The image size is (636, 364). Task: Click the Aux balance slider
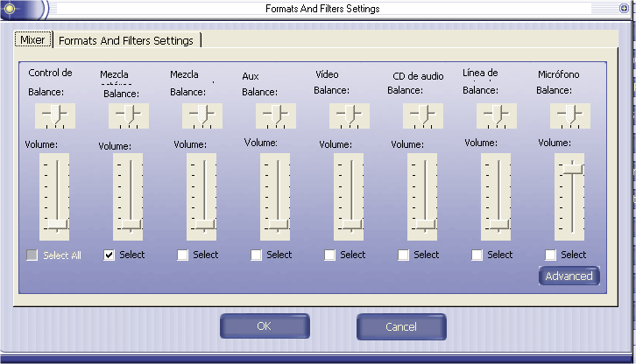point(276,115)
